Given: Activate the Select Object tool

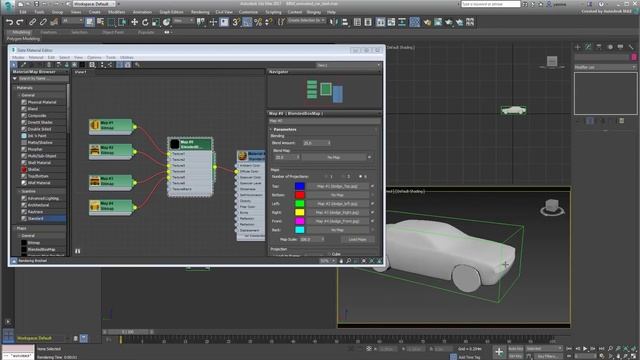Looking at the screenshot, I should click(89, 22).
